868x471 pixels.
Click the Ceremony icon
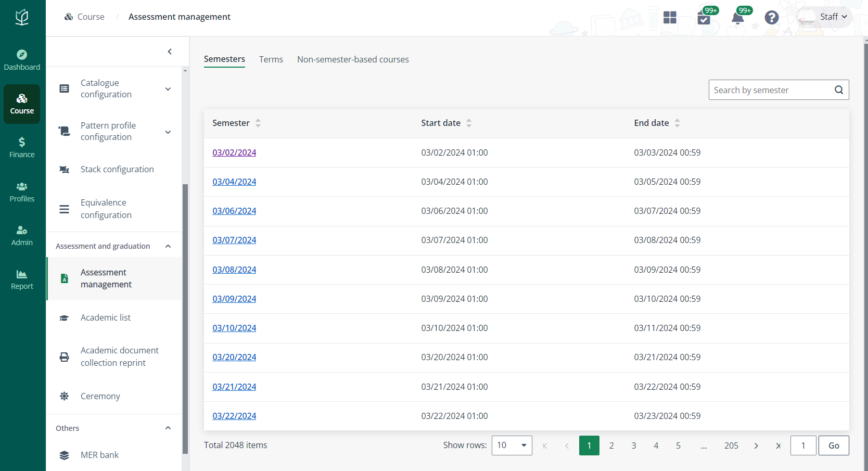(x=64, y=396)
